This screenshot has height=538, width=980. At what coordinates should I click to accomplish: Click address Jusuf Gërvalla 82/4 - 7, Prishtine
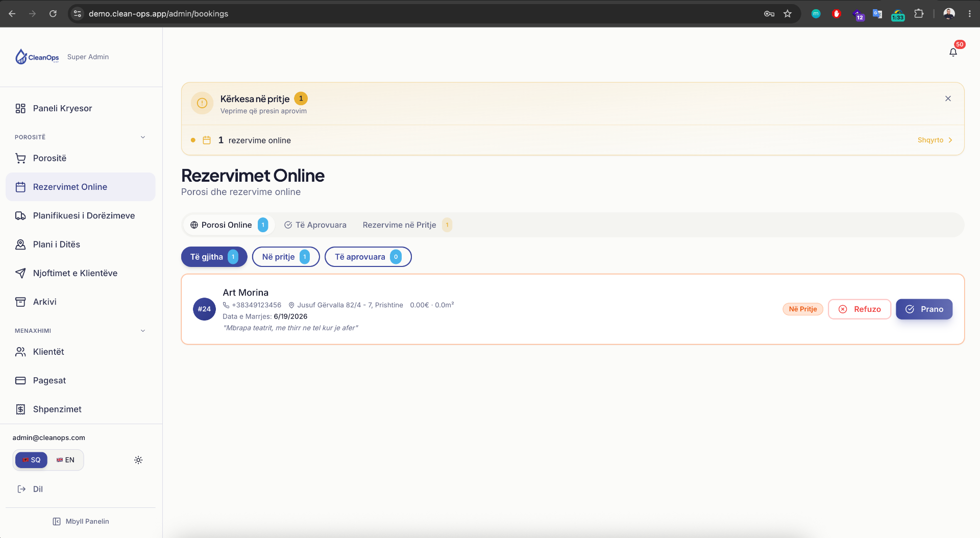(350, 305)
